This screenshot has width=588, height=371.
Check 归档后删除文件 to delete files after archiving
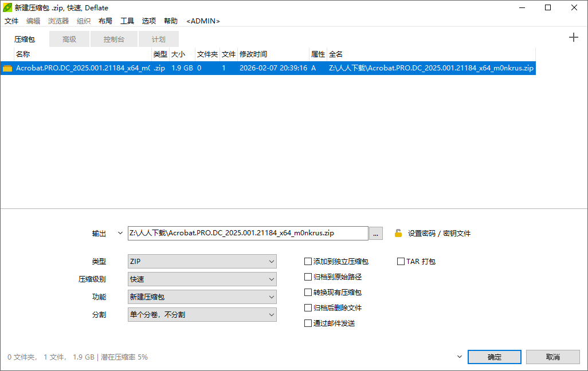(x=308, y=307)
